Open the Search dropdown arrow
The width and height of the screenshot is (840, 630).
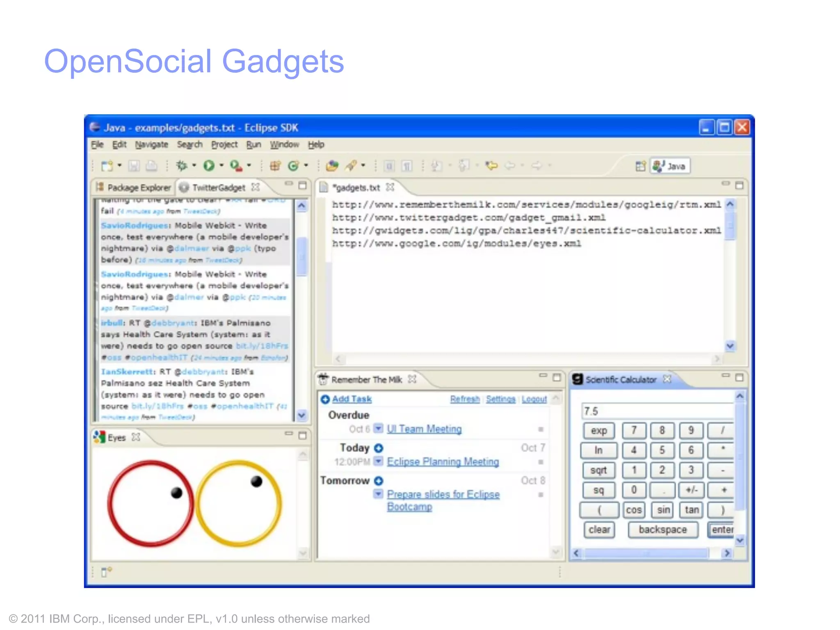click(x=363, y=166)
